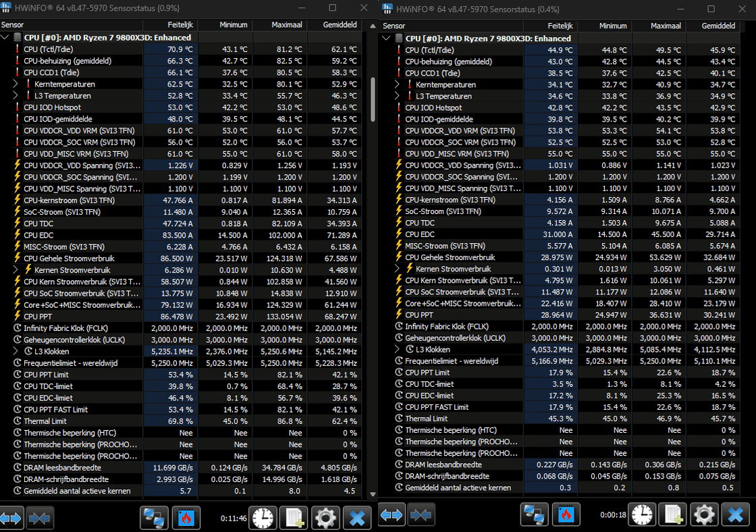Start logging with sheet icon in left window
This screenshot has height=532, width=756.
tap(294, 518)
